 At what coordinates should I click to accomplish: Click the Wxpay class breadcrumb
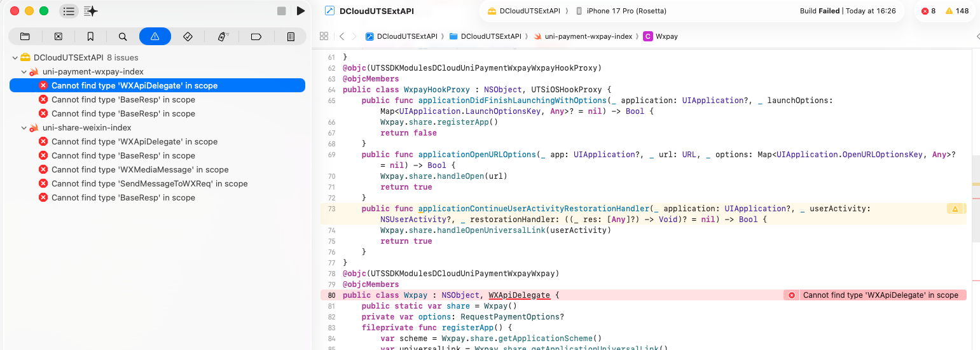click(x=661, y=36)
